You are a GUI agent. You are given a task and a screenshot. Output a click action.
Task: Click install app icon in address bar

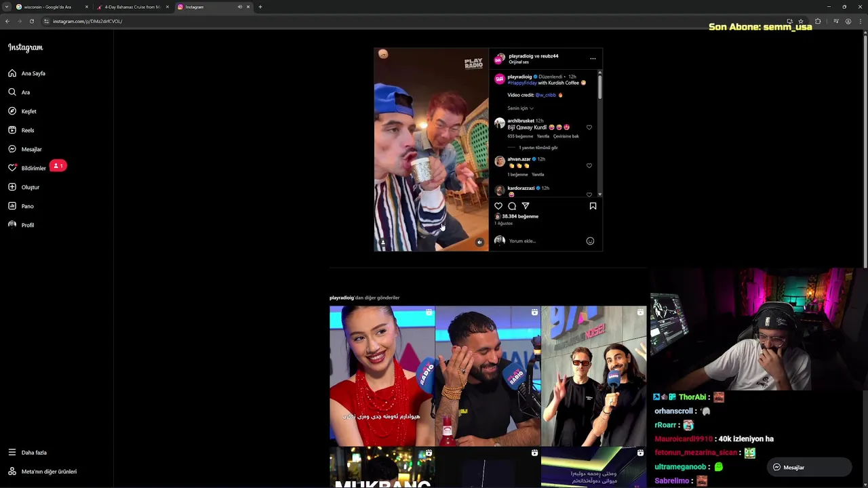(789, 21)
